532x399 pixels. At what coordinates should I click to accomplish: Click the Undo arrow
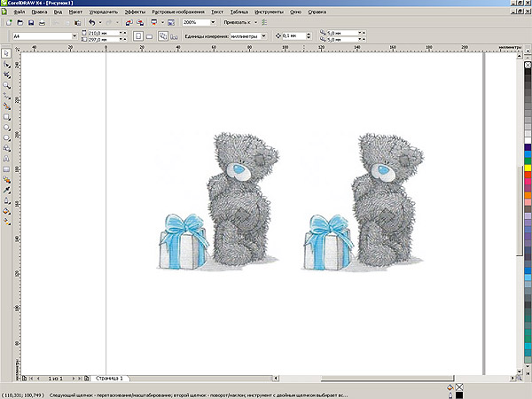pyautogui.click(x=91, y=22)
